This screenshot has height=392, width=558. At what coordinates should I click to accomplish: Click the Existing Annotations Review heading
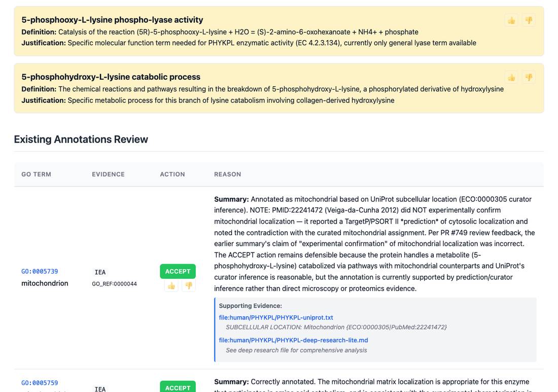tap(81, 139)
